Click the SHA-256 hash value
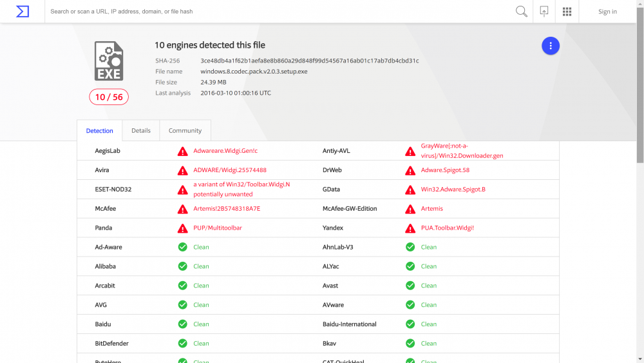The height and width of the screenshot is (363, 644). coord(310,61)
